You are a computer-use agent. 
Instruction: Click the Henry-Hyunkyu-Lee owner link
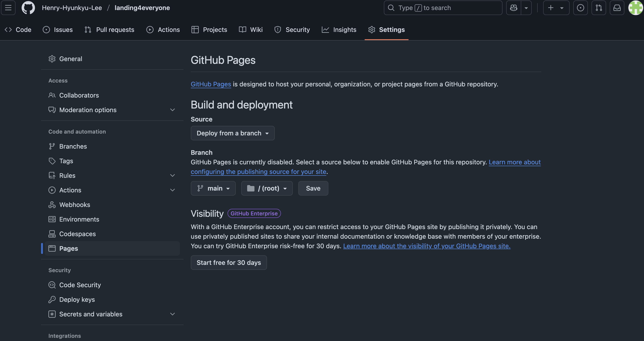pos(72,8)
